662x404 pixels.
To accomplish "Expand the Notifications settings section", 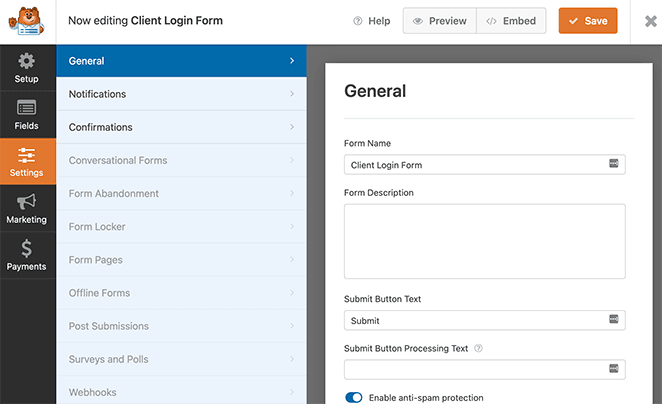I will coord(181,94).
